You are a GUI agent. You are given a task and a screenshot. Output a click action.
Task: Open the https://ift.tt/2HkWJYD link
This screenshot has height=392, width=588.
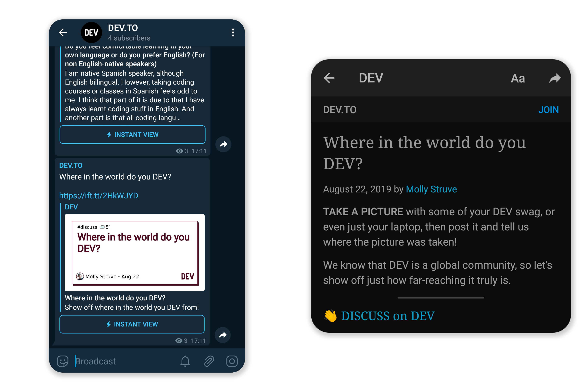point(99,195)
